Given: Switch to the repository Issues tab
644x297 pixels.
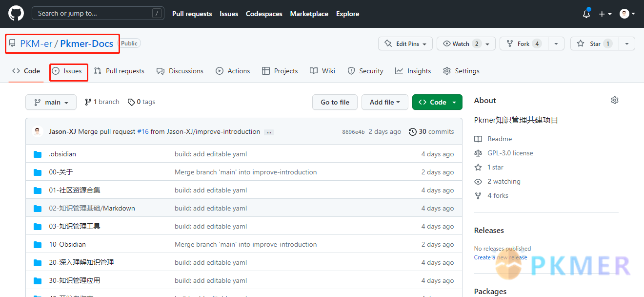Looking at the screenshot, I should (x=67, y=71).
